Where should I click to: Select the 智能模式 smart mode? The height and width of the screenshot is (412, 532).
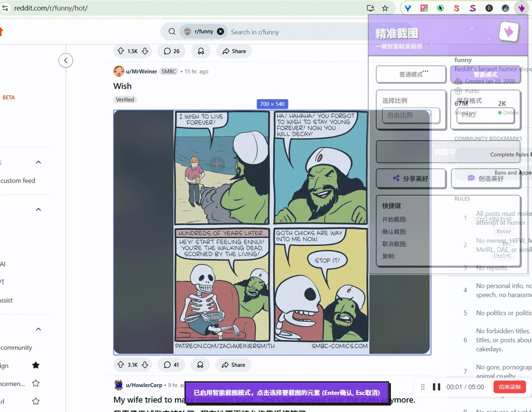tap(485, 74)
